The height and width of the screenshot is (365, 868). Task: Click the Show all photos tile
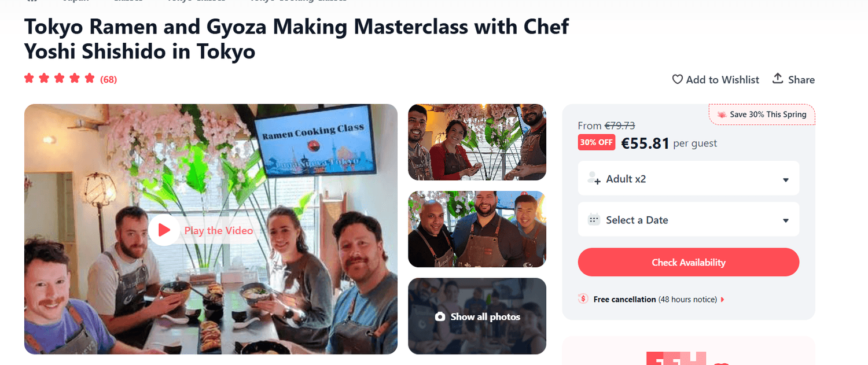click(477, 316)
